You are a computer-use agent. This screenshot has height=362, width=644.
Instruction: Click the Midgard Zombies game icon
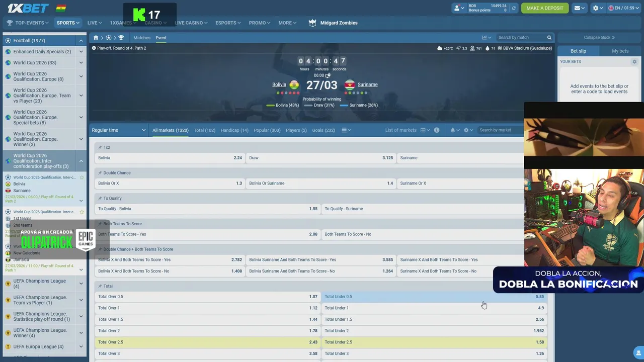[312, 23]
